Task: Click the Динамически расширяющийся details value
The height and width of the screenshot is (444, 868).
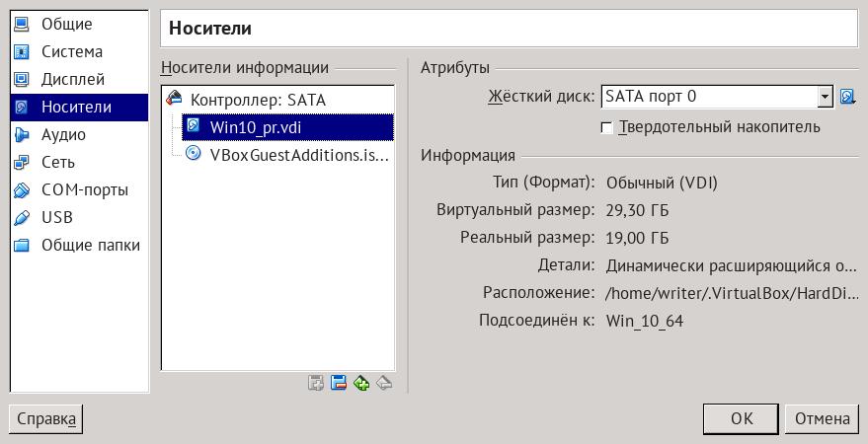Action: point(732,266)
